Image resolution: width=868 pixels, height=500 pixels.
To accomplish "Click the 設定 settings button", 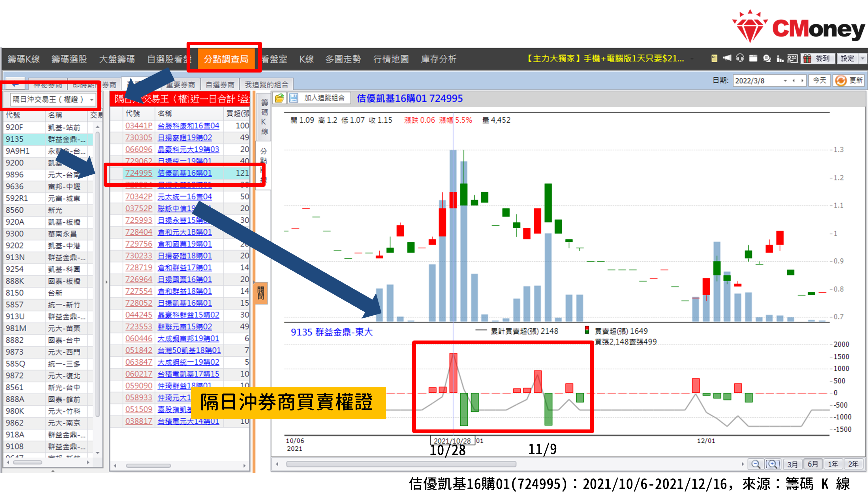I will pyautogui.click(x=847, y=58).
